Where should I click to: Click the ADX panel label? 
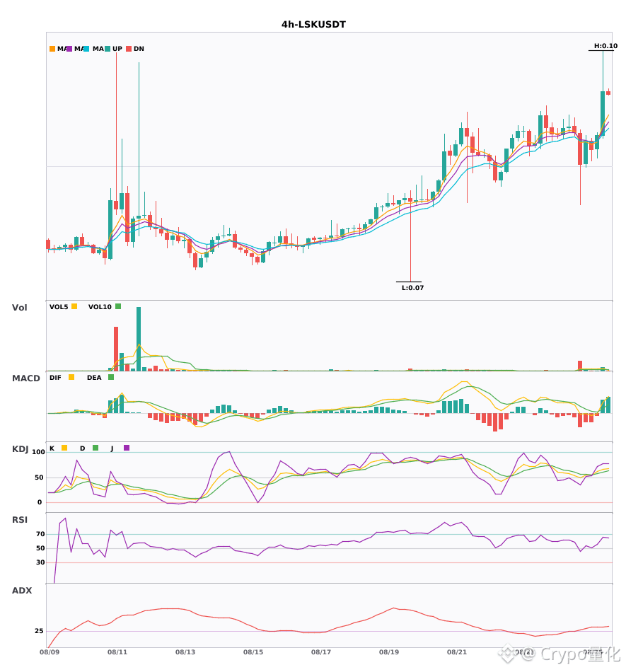[x=22, y=591]
